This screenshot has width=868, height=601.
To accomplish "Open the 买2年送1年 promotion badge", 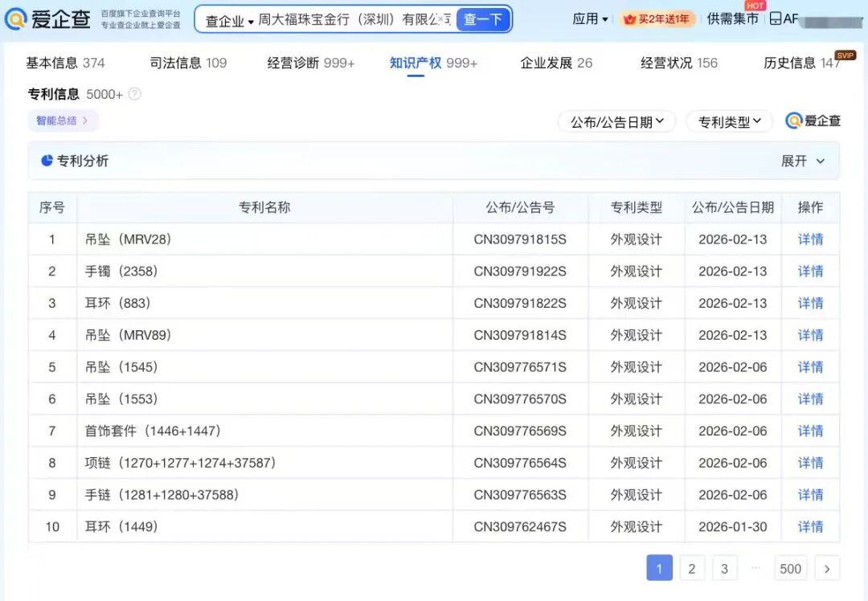I will pos(657,19).
